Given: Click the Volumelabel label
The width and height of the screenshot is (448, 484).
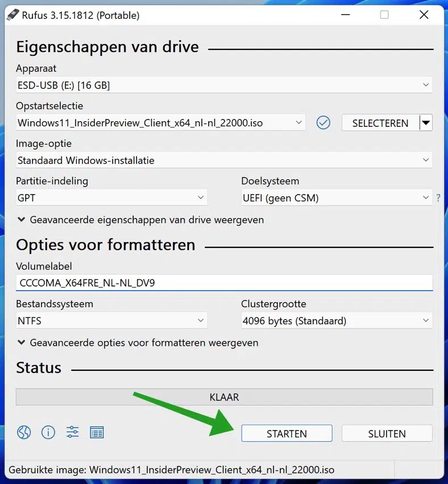Looking at the screenshot, I should pyautogui.click(x=44, y=266).
